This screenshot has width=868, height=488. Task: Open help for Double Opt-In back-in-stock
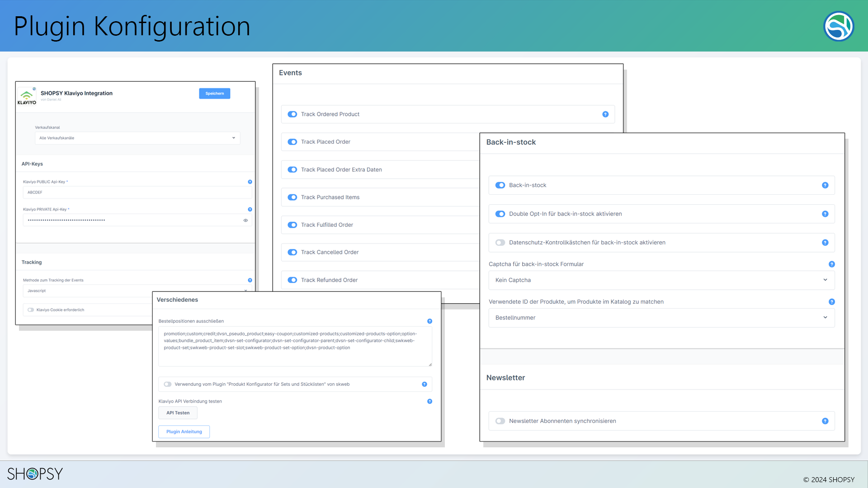825,214
